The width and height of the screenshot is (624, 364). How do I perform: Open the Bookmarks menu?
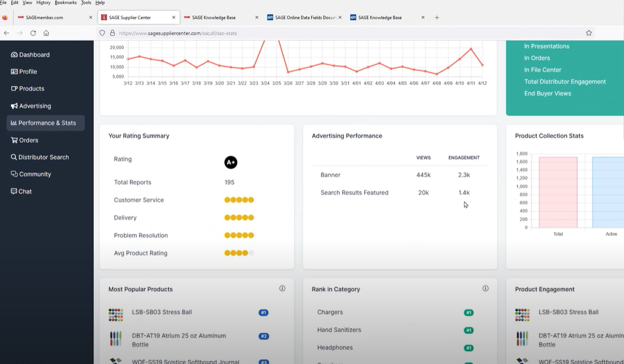66,2
